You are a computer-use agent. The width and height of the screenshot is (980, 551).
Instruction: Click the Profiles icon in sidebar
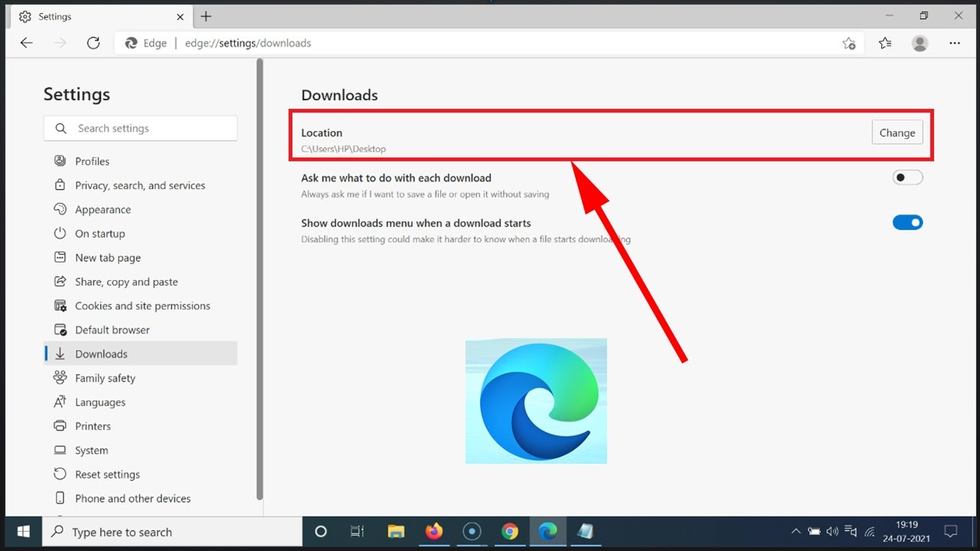coord(60,161)
